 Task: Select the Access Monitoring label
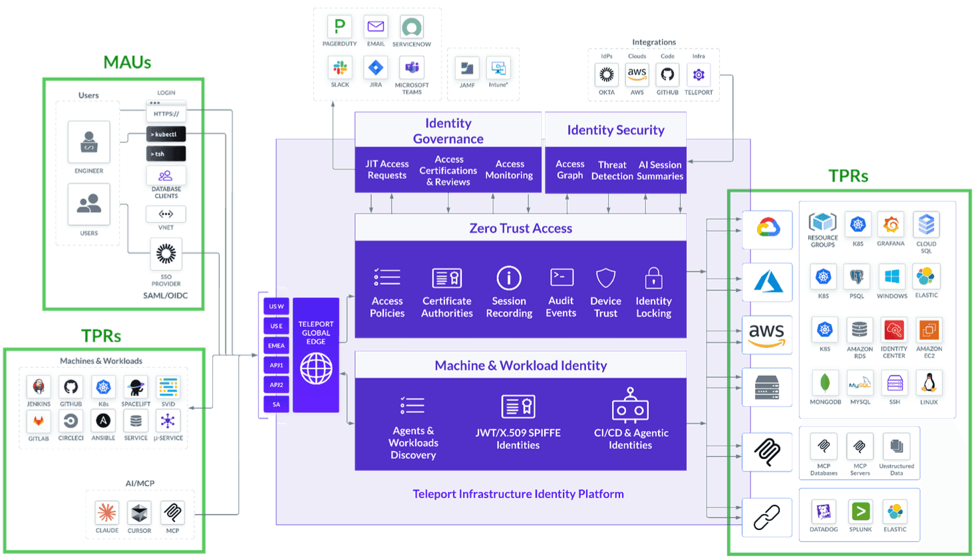(510, 170)
